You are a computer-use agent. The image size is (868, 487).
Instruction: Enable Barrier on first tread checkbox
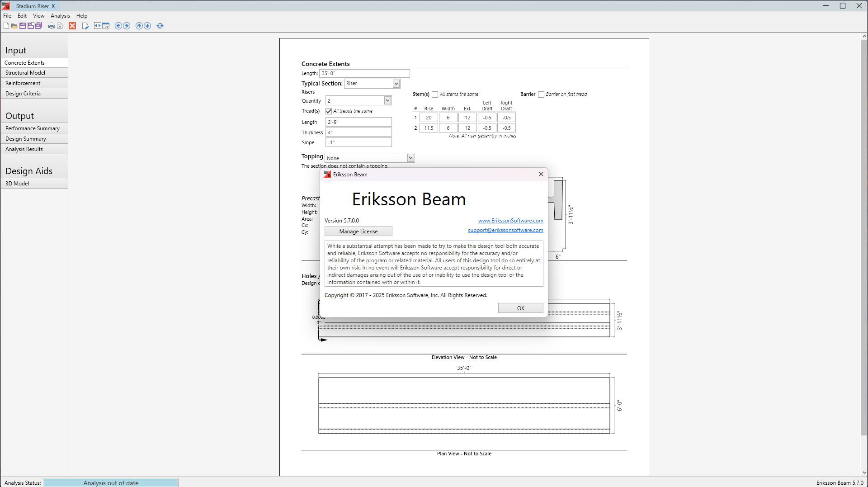pos(541,95)
